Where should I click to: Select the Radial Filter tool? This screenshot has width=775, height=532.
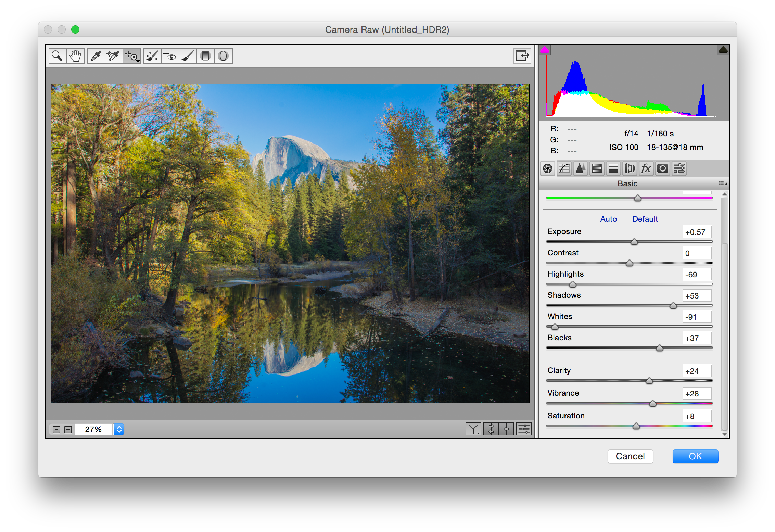tap(223, 56)
